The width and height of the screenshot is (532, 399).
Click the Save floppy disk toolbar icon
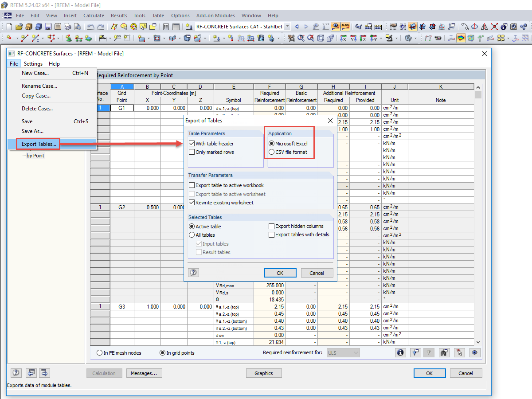[48, 27]
